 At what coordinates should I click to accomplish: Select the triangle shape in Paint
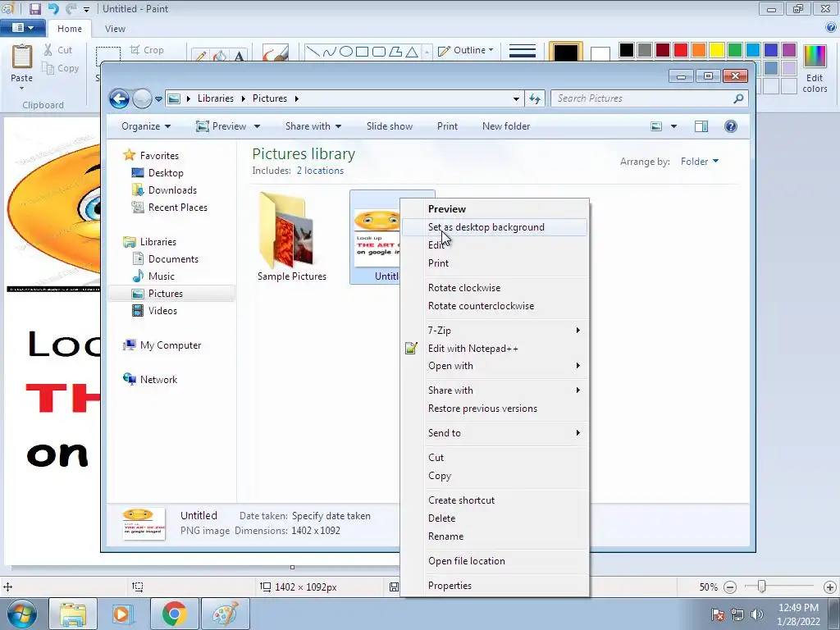[412, 52]
